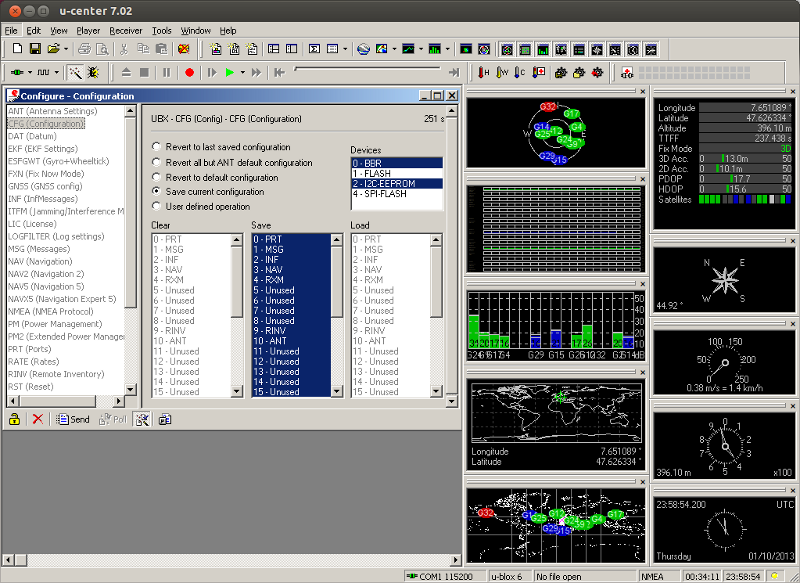Select PRT (Ports) in message list

tap(30, 349)
